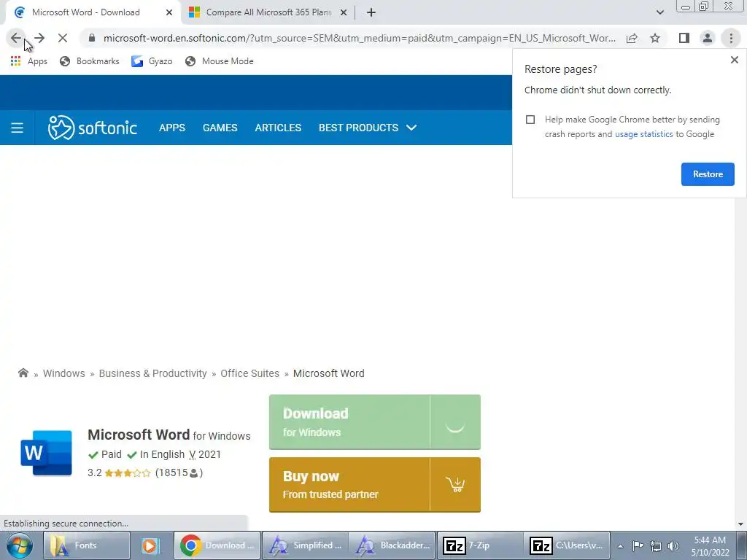Screen dimensions: 747x560
Task: Click the home icon in breadcrumb
Action: coord(23,373)
